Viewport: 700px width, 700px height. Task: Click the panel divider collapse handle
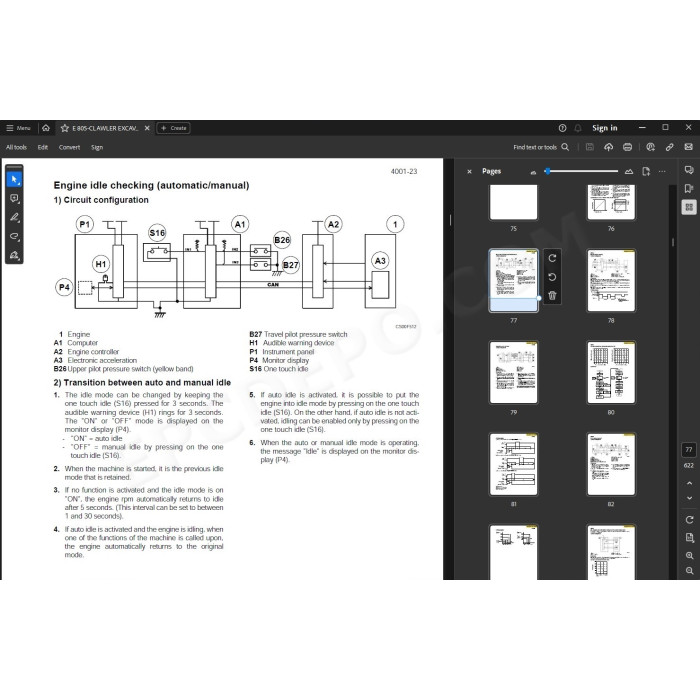coord(450,220)
